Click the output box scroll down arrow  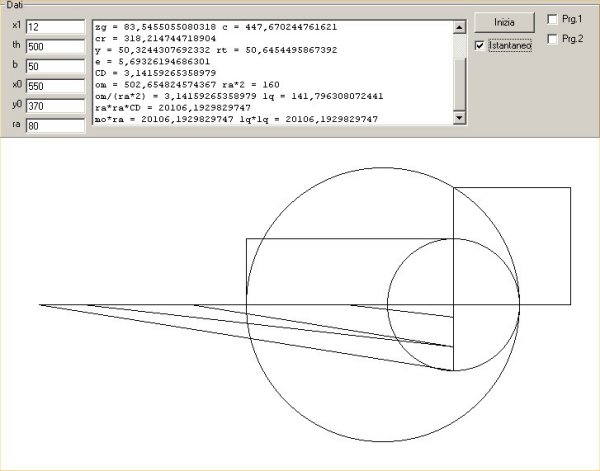click(459, 117)
